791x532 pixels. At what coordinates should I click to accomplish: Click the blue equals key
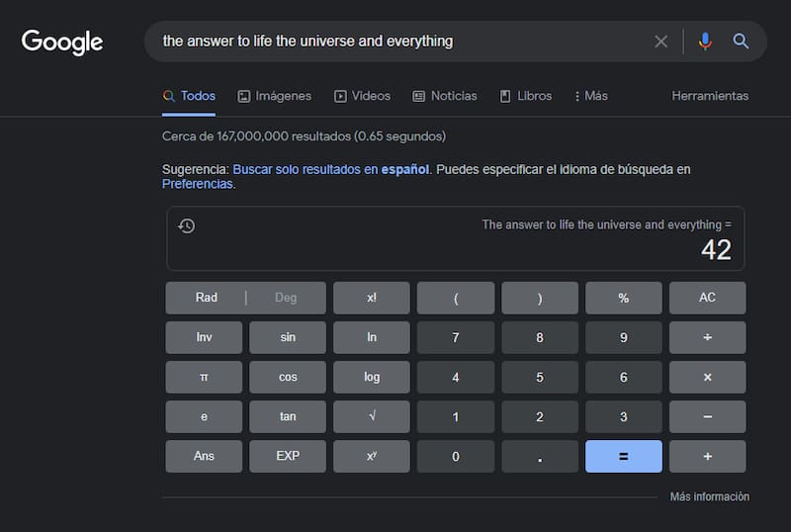[x=624, y=456]
